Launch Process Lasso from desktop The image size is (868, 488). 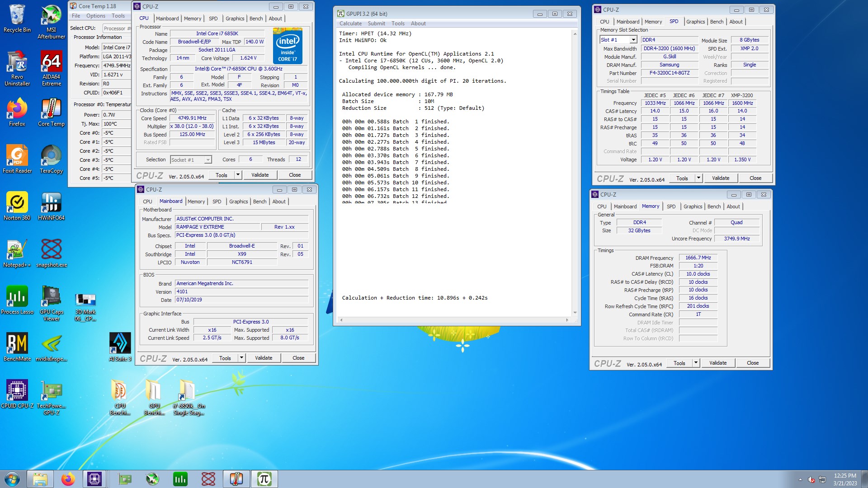coord(17,300)
